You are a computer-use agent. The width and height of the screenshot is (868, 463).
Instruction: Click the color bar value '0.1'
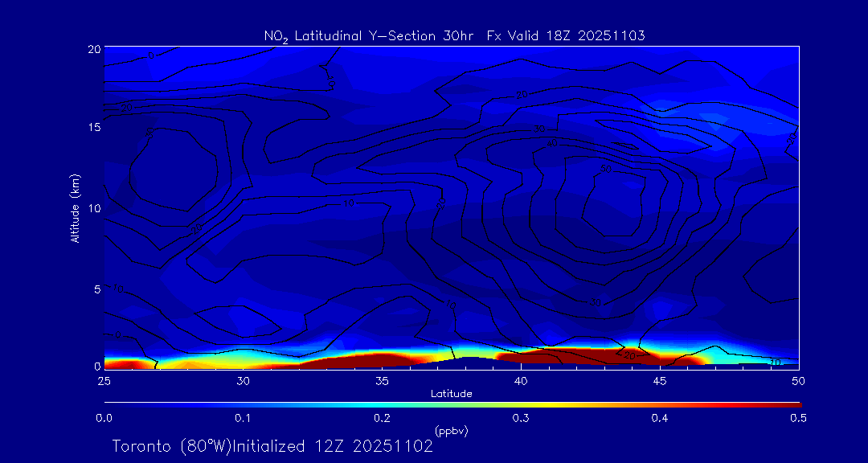[x=243, y=420]
